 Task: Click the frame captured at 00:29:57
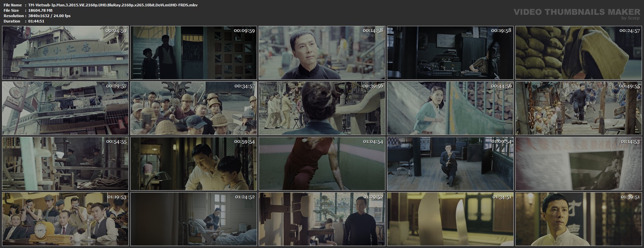(65, 108)
